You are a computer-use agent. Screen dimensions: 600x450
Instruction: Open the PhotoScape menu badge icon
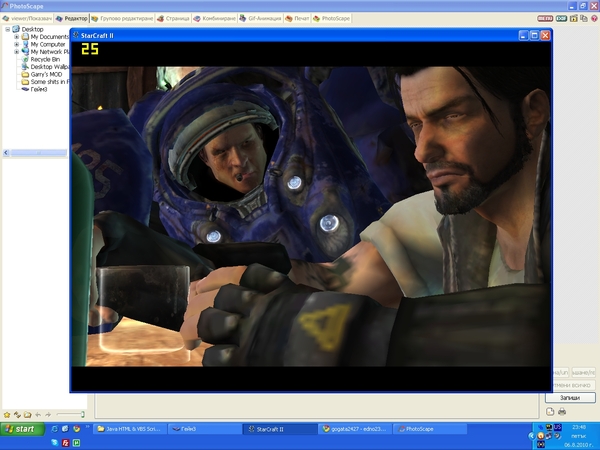545,18
